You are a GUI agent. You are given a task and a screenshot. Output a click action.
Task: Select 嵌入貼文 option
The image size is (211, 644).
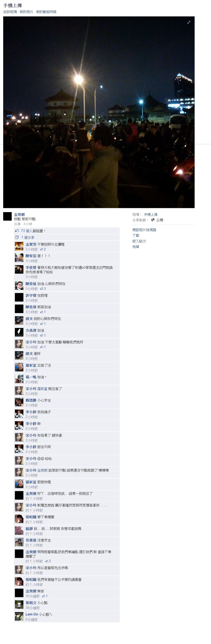pyautogui.click(x=139, y=241)
